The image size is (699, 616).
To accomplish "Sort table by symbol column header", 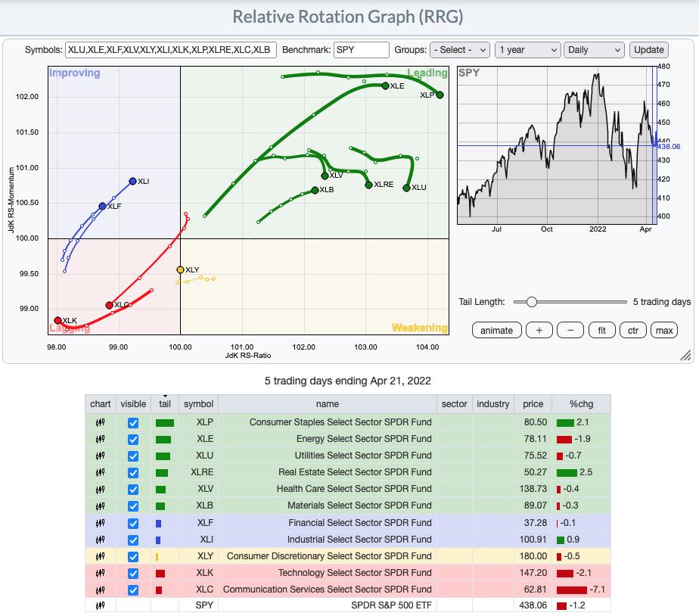I will pyautogui.click(x=198, y=403).
